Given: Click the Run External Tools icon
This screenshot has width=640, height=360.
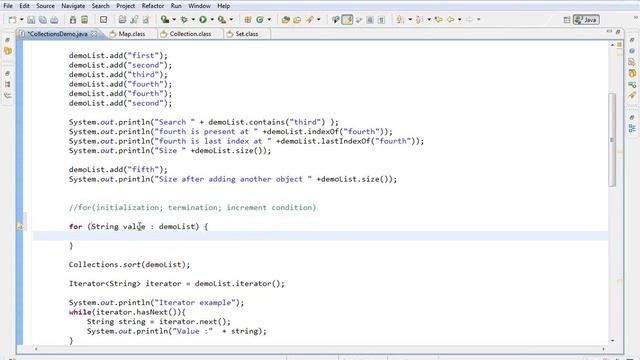Looking at the screenshot, I should pyautogui.click(x=222, y=20).
